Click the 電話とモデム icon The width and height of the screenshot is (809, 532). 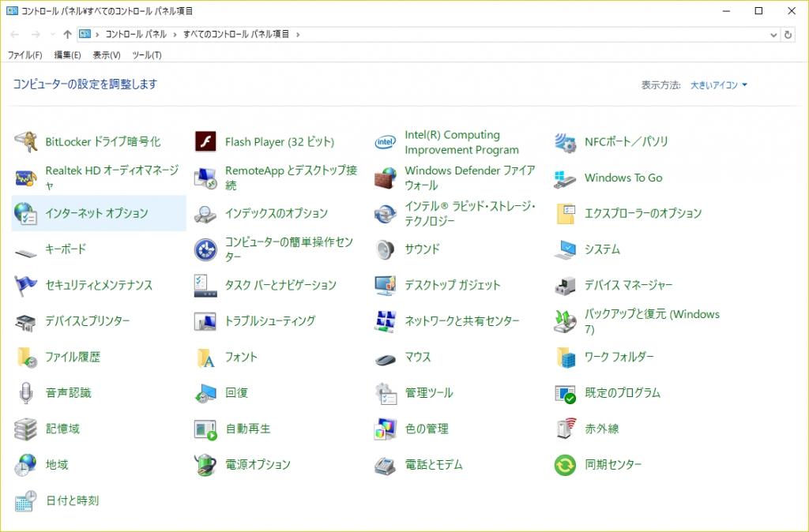[385, 464]
